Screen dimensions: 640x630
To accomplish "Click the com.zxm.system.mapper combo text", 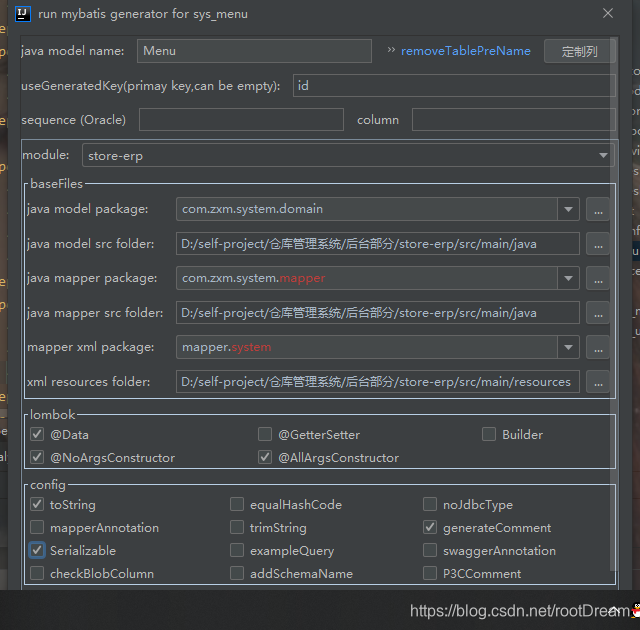I will click(x=253, y=278).
